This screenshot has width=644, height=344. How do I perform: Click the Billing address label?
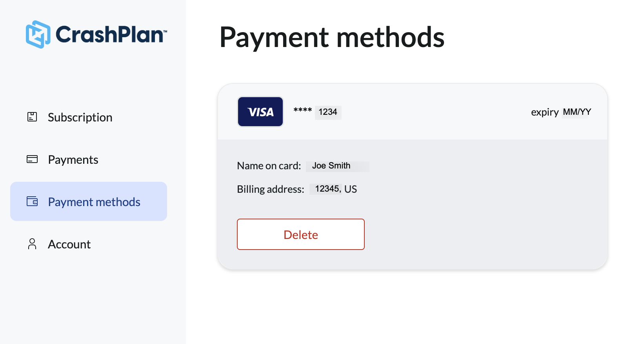point(270,189)
